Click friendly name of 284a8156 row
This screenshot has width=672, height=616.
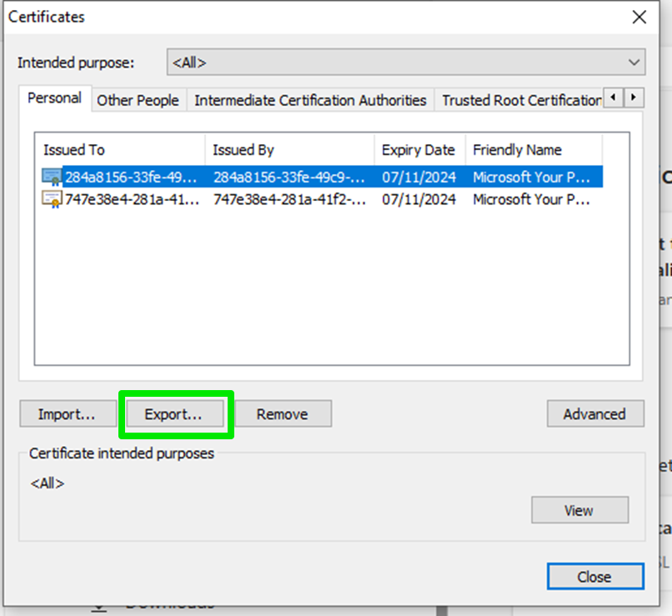pyautogui.click(x=531, y=177)
